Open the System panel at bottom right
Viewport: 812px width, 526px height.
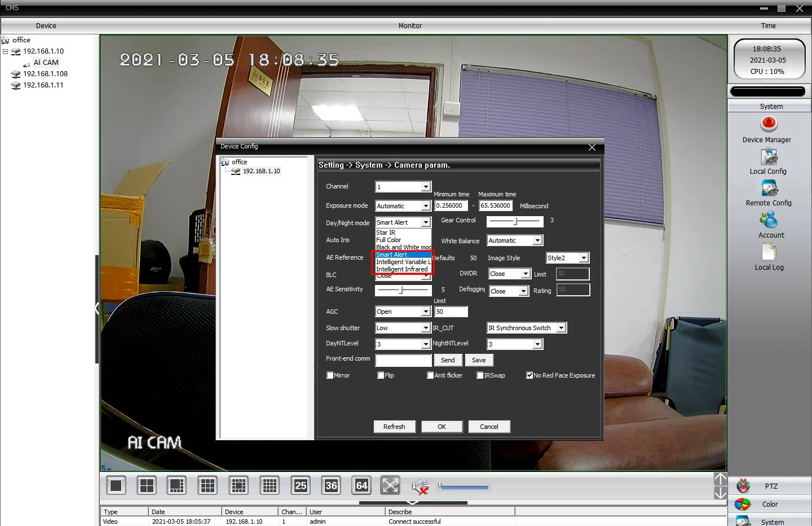coord(770,521)
